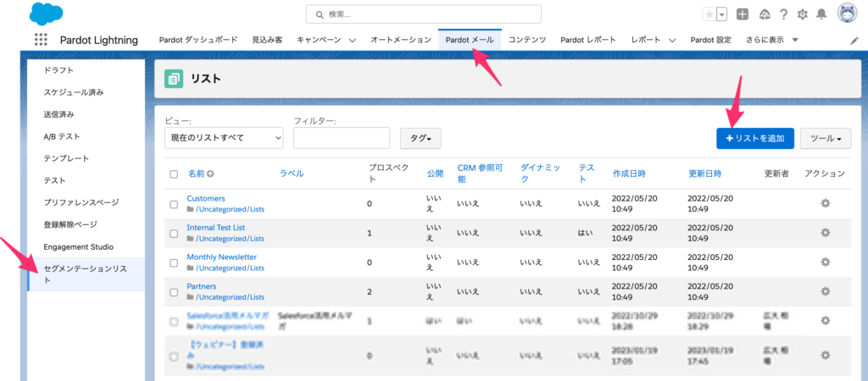Click the pencil edit navigation icon
The height and width of the screenshot is (381, 868).
(x=854, y=41)
